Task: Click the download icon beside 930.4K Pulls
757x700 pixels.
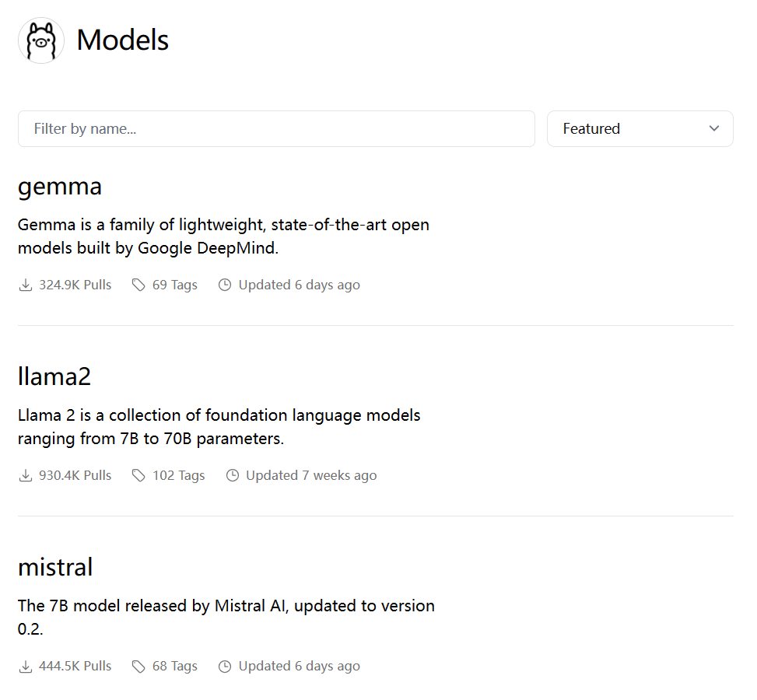Action: pos(26,476)
